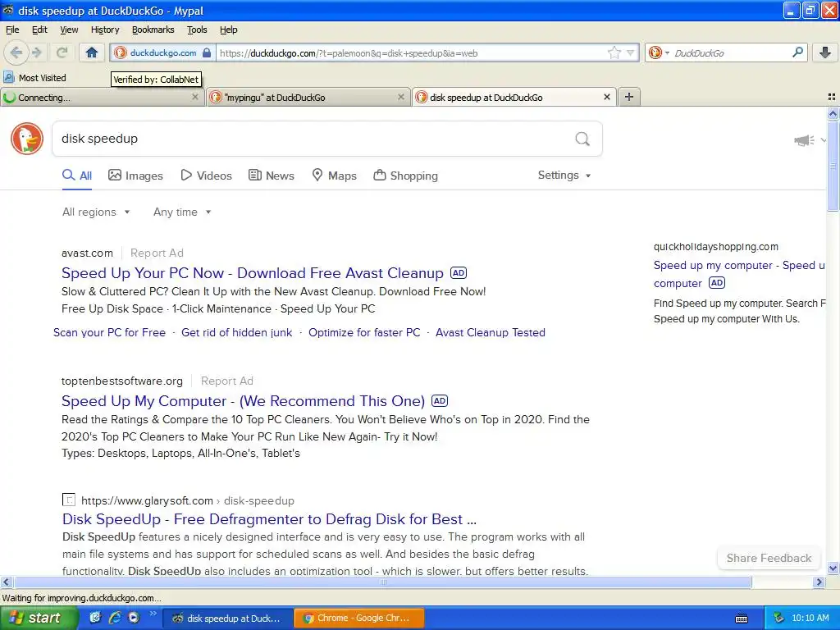Switch to Shopping results
The width and height of the screenshot is (840, 630).
(405, 176)
